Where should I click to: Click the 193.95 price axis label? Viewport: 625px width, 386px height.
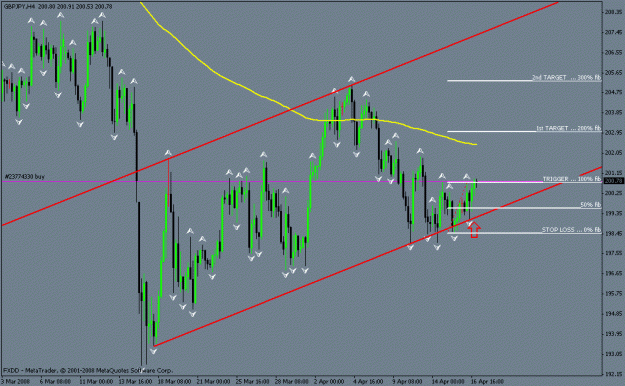pyautogui.click(x=613, y=334)
